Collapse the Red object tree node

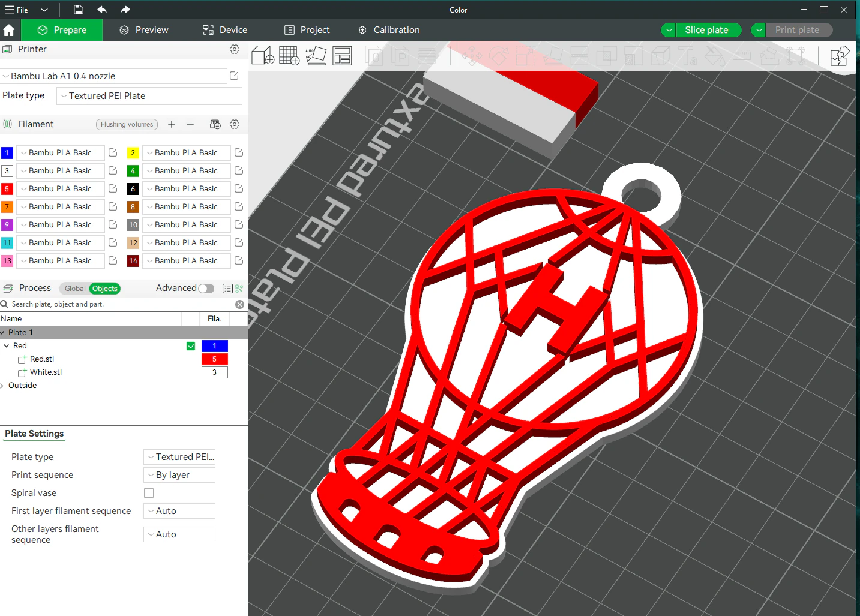(x=6, y=346)
